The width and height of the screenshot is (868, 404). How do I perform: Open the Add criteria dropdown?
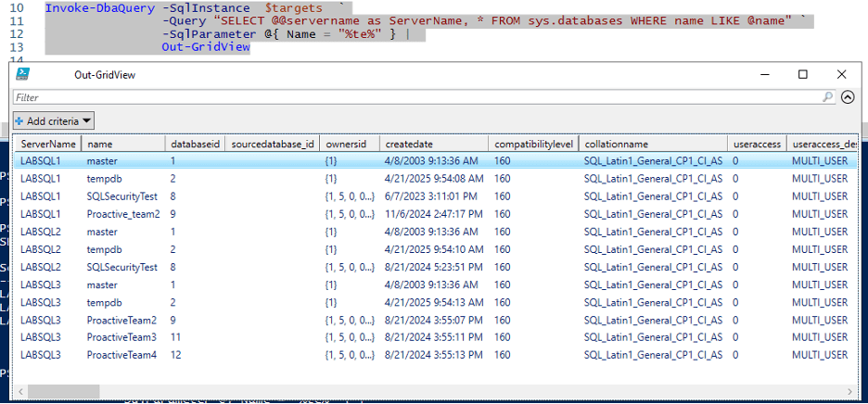click(x=54, y=121)
